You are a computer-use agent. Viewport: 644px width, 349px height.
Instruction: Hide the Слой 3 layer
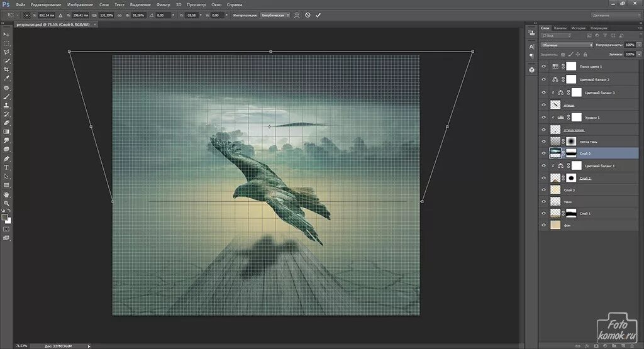click(x=544, y=190)
